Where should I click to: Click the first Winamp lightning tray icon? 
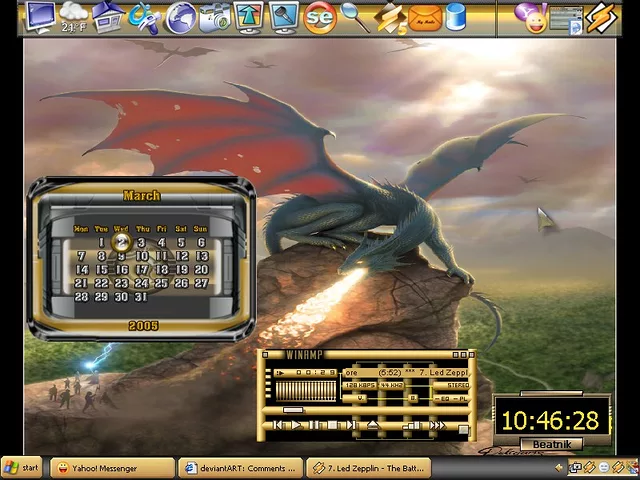589,468
